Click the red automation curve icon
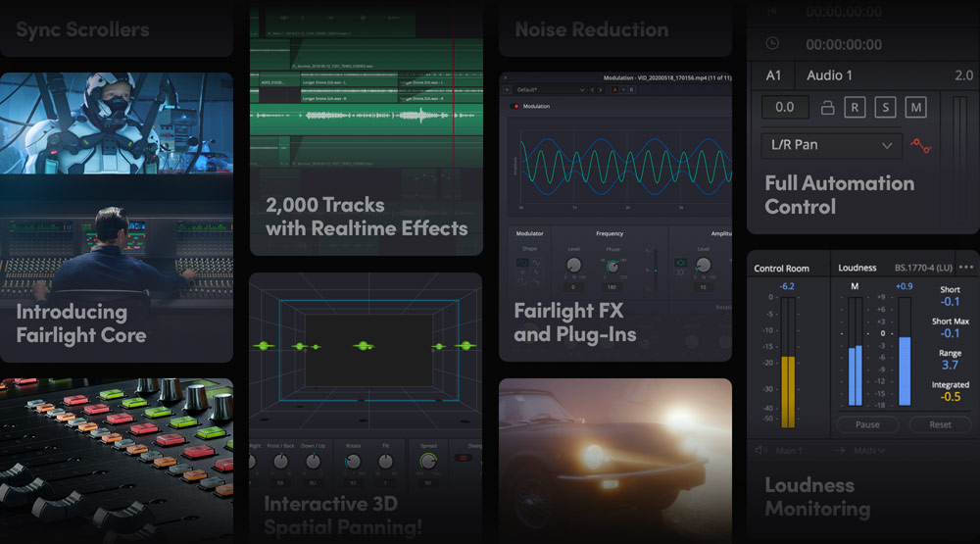The width and height of the screenshot is (980, 544). 919,145
